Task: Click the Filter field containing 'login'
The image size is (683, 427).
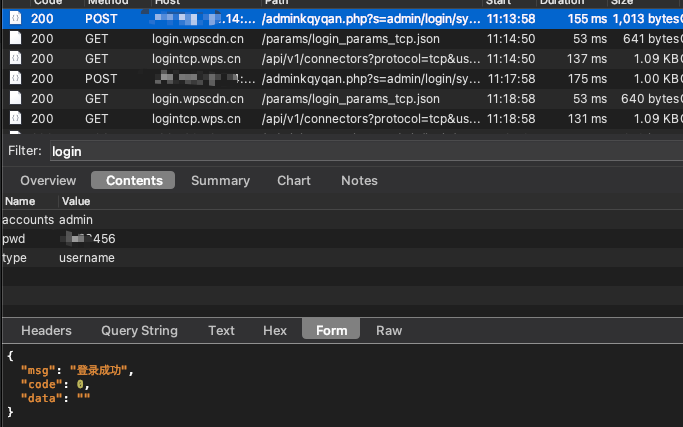Action: pos(366,151)
